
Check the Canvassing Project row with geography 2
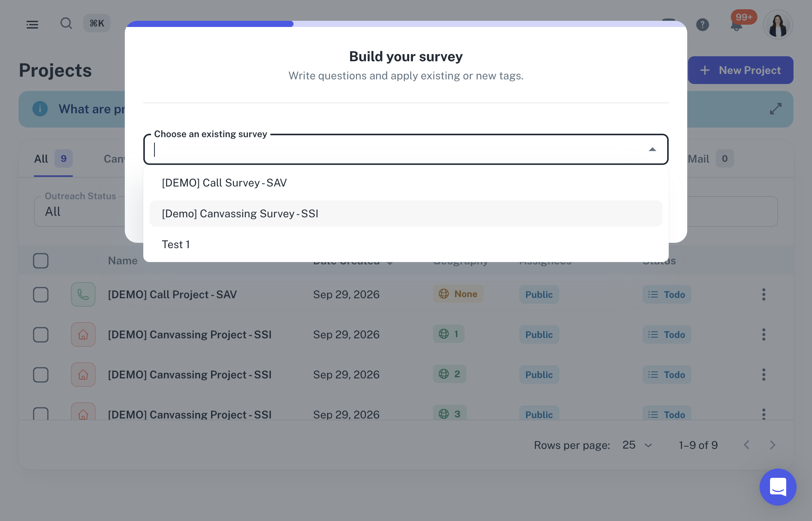point(41,375)
